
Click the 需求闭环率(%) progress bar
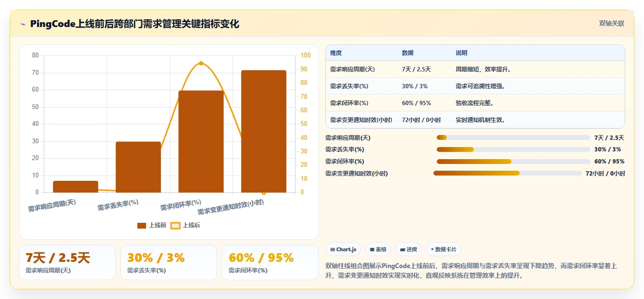click(x=513, y=162)
